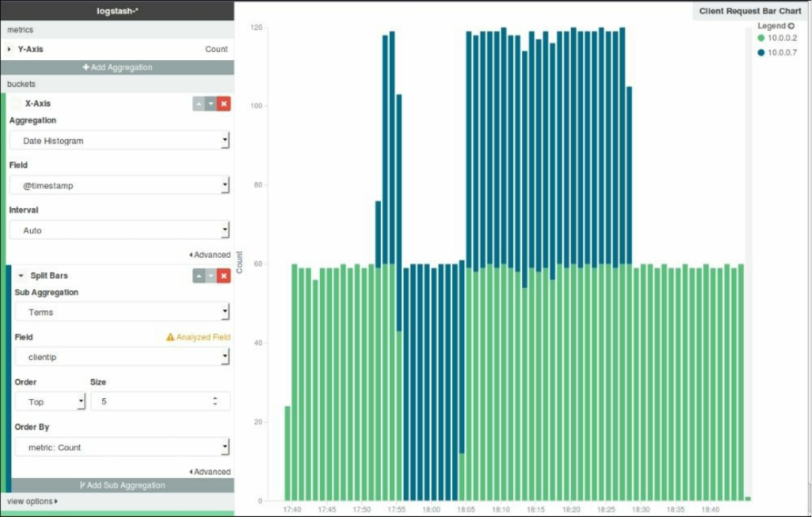Click the Count label next to Y-Axis
Viewport: 812px width, 517px height.
[216, 49]
